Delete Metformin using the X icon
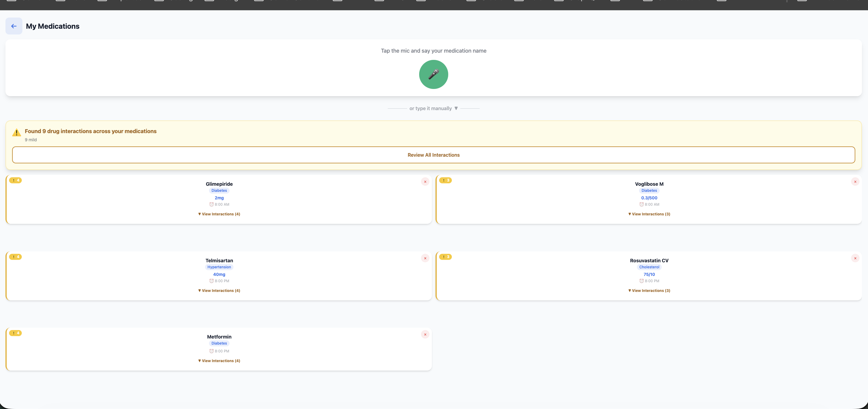868x409 pixels. pos(425,335)
